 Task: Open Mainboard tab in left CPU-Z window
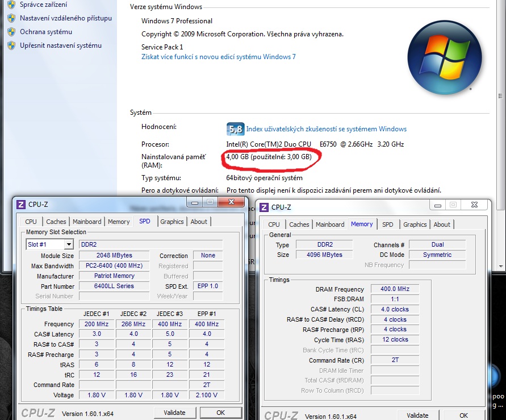[x=87, y=222]
